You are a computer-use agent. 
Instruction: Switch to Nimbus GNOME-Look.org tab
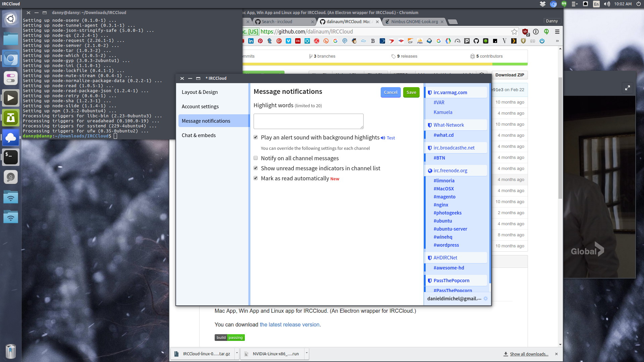414,22
